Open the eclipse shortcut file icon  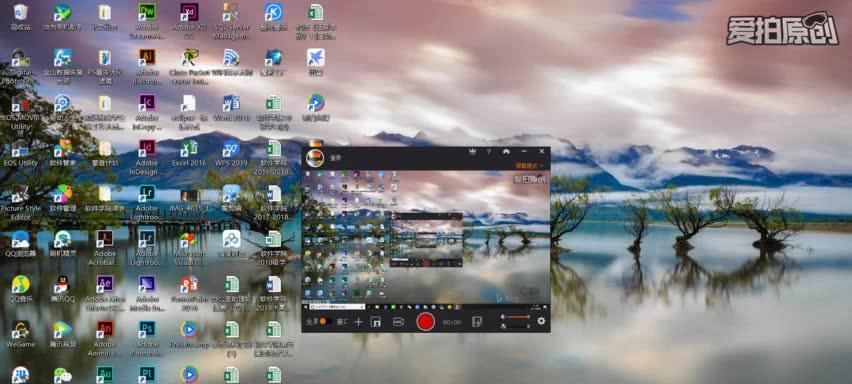pyautogui.click(x=189, y=112)
